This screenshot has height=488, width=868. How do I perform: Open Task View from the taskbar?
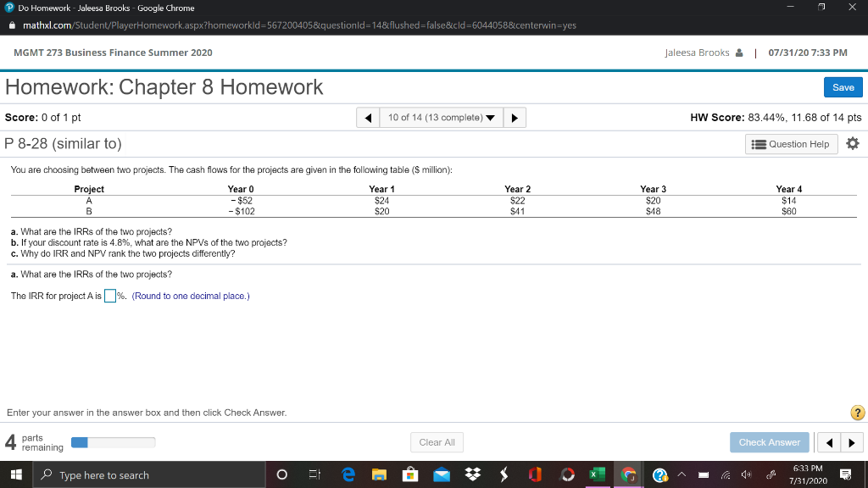pos(314,474)
